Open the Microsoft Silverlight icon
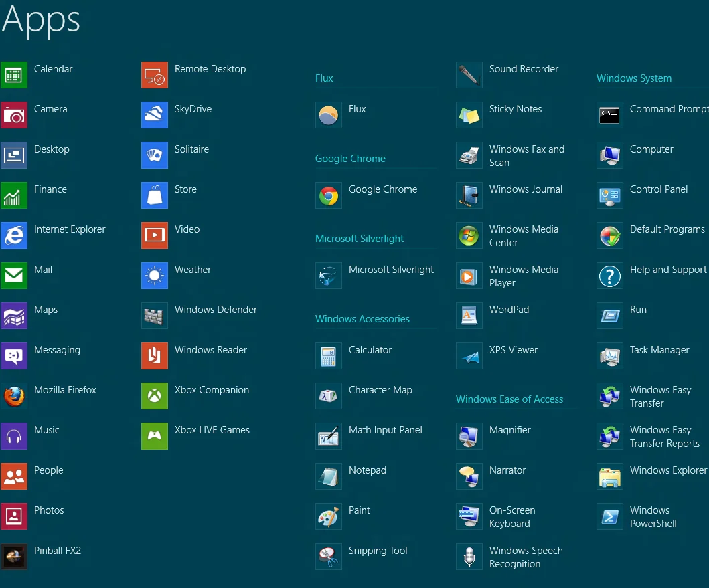Viewport: 709px width, 588px height. click(328, 276)
